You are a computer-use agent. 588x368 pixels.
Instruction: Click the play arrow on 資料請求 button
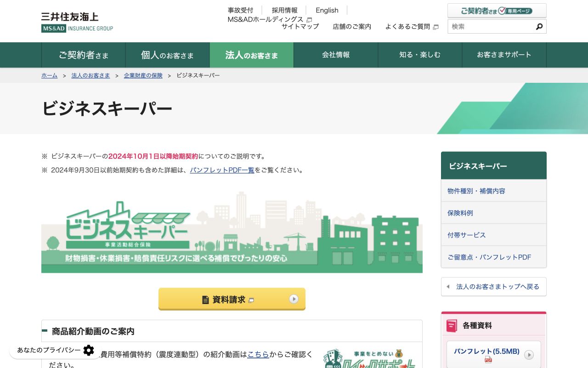coord(294,299)
